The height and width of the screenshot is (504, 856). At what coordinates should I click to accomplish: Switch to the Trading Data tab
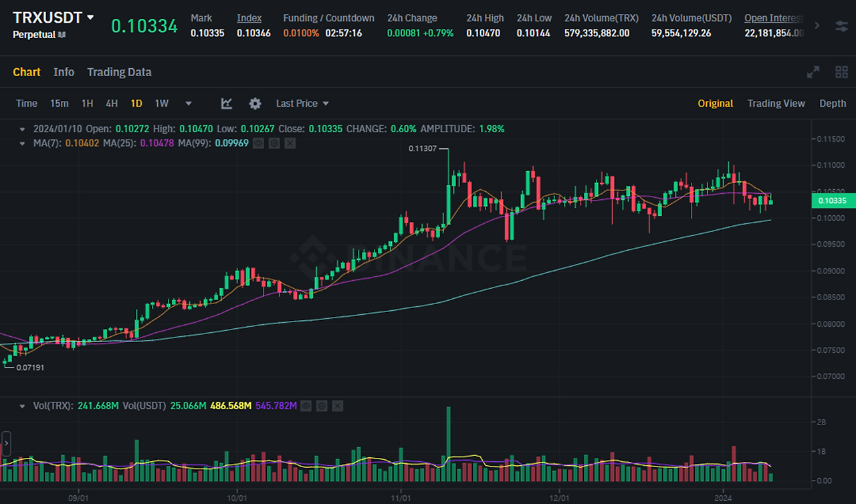pos(119,72)
